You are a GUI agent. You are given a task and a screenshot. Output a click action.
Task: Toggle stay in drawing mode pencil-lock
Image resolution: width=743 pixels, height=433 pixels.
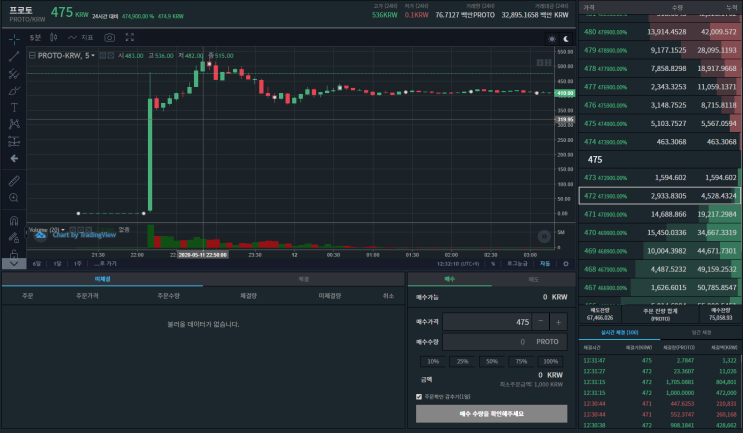click(x=14, y=237)
